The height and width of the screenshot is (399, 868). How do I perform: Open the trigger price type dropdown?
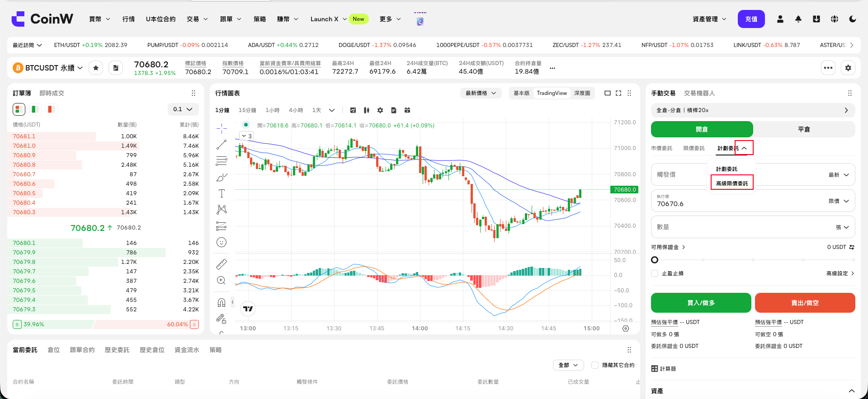[839, 175]
